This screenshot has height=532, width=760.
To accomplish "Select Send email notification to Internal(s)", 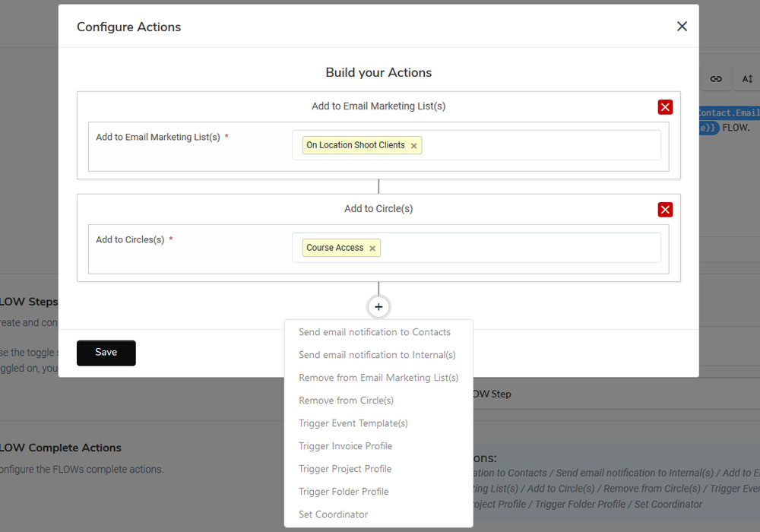I will (x=377, y=355).
